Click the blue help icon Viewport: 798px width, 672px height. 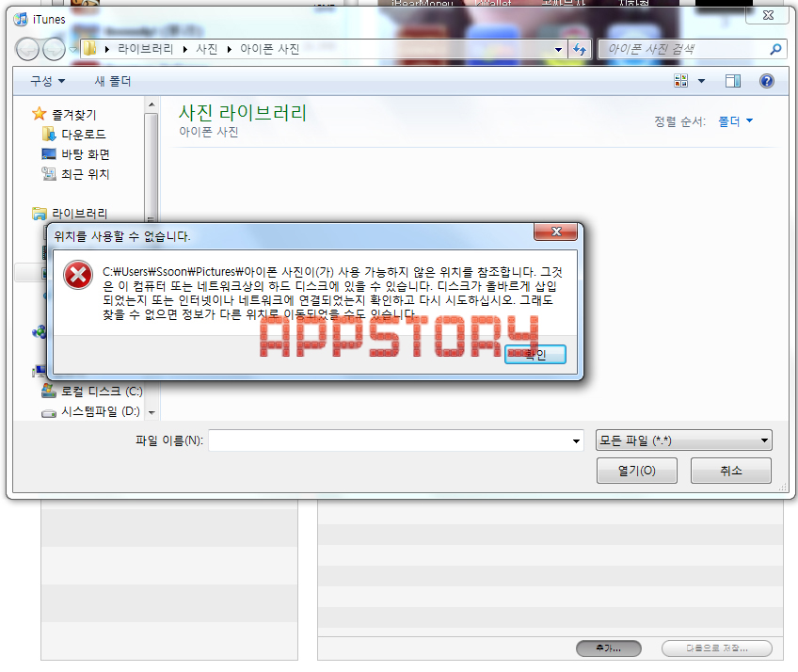tap(766, 81)
